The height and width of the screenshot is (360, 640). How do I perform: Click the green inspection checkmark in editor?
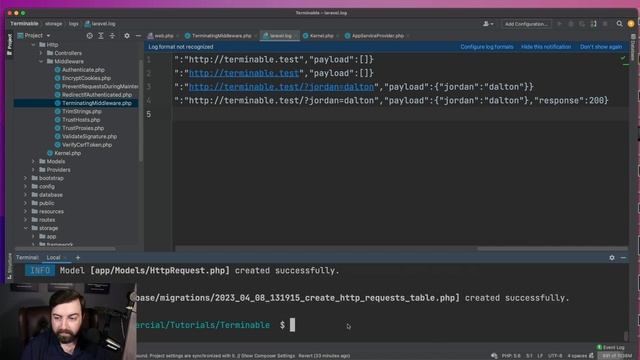tap(623, 58)
